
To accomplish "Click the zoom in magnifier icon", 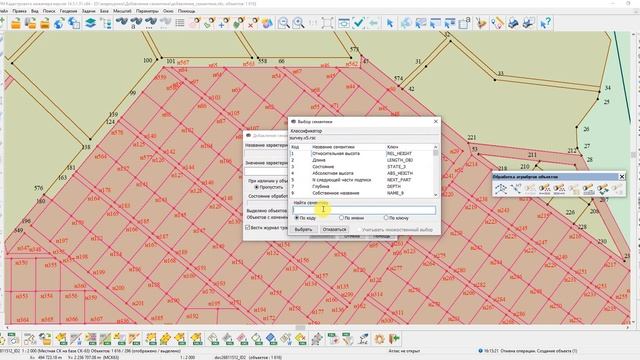I will pyautogui.click(x=299, y=23).
